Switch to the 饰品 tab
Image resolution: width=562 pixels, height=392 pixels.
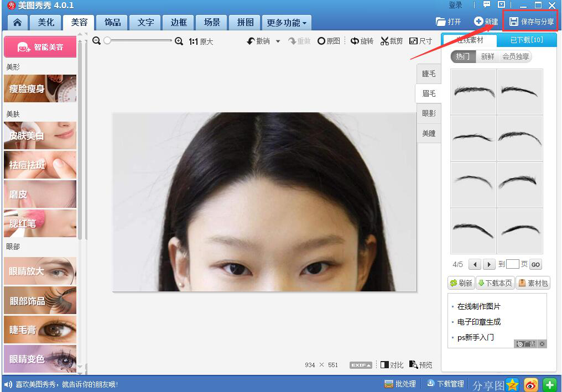pos(112,23)
